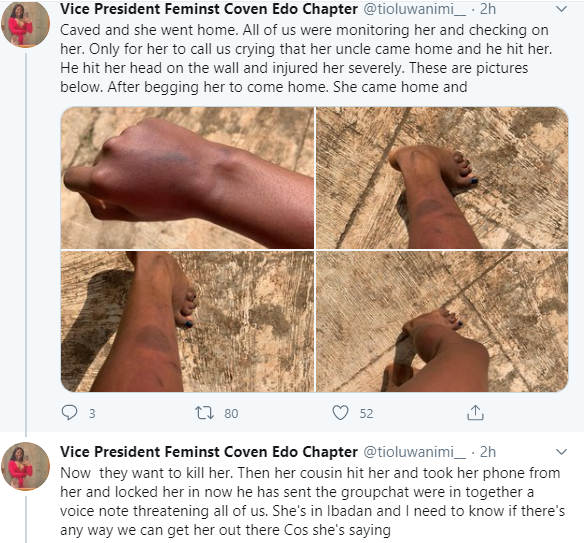The height and width of the screenshot is (543, 584).
Task: Open first tweet's @tioluwanimi__ handle
Action: 415,9
